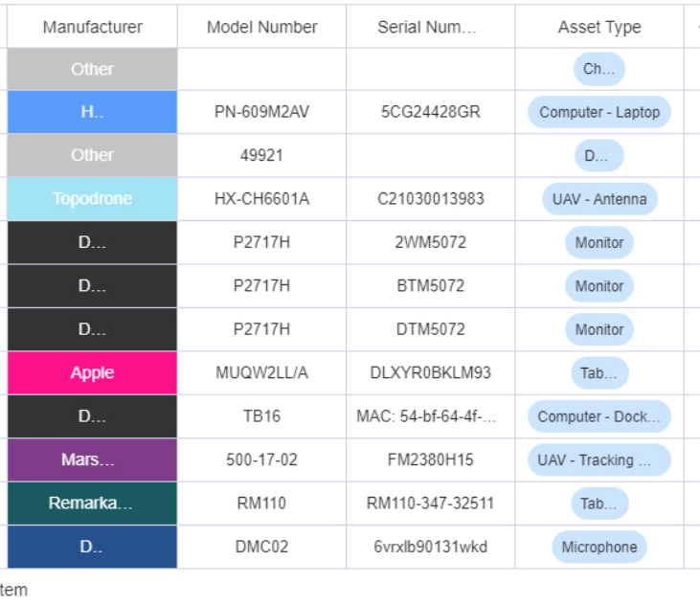The width and height of the screenshot is (700, 605).
Task: Click the pink Apple manufacturer label
Action: pyautogui.click(x=93, y=372)
